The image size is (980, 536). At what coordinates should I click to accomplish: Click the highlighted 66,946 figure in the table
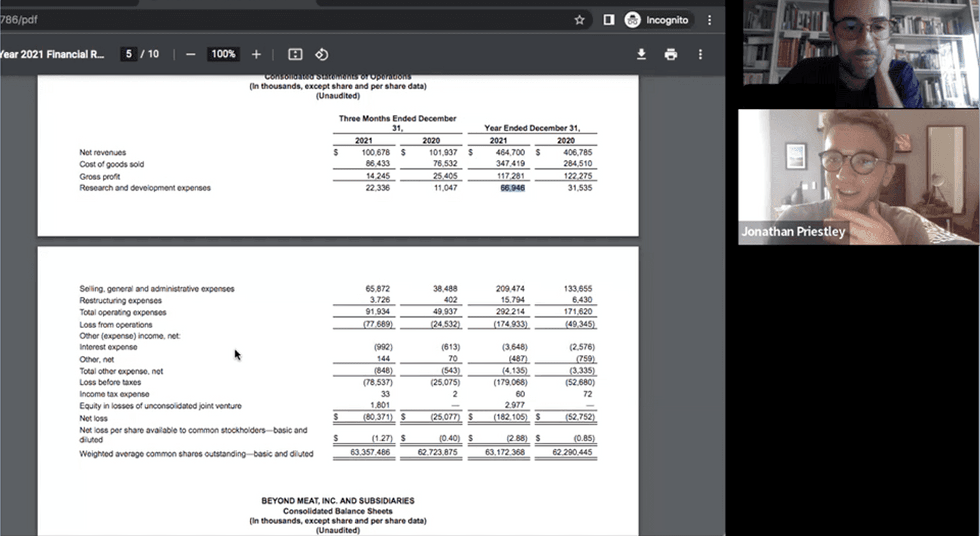[512, 188]
